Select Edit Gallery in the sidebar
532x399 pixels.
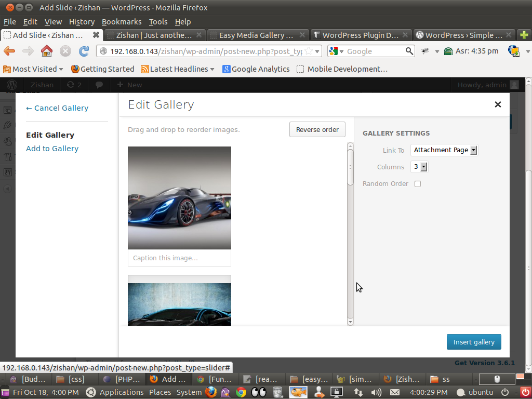pyautogui.click(x=50, y=135)
